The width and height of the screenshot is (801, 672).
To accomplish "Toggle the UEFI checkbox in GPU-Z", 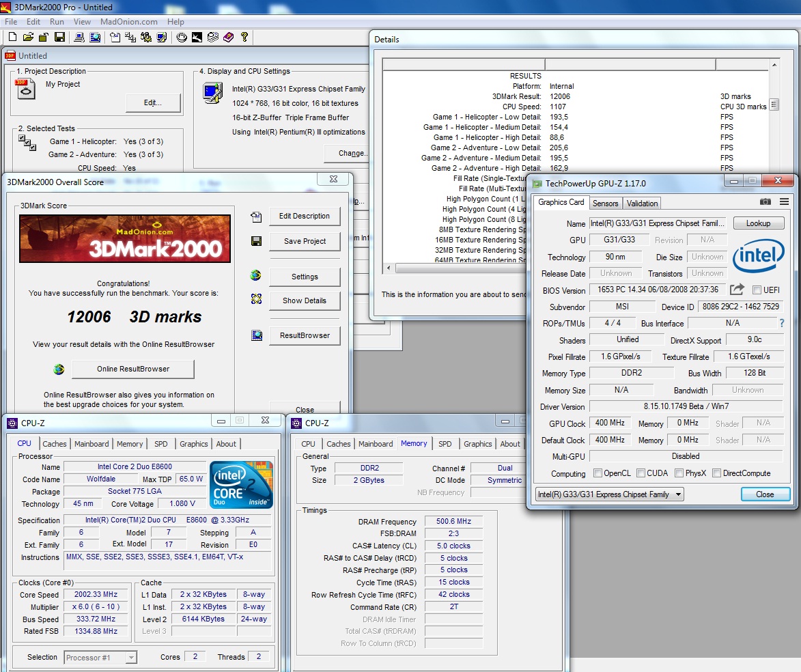I will pos(757,290).
